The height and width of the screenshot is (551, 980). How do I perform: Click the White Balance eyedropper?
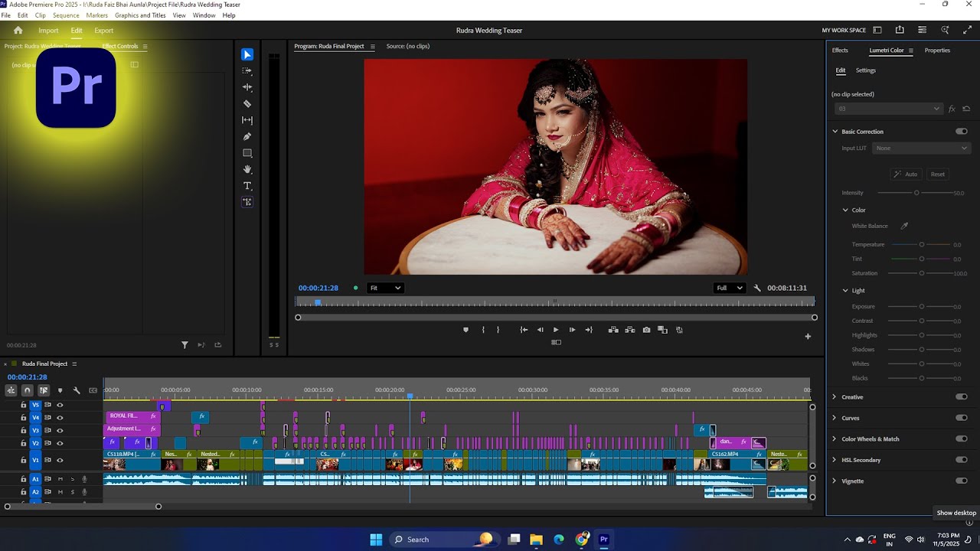[904, 226]
